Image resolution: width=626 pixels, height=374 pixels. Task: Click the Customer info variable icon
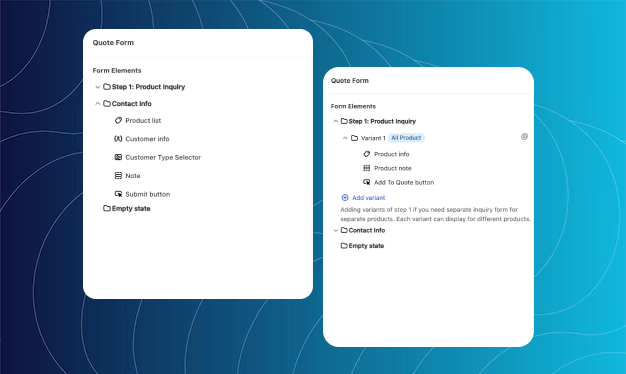point(118,139)
